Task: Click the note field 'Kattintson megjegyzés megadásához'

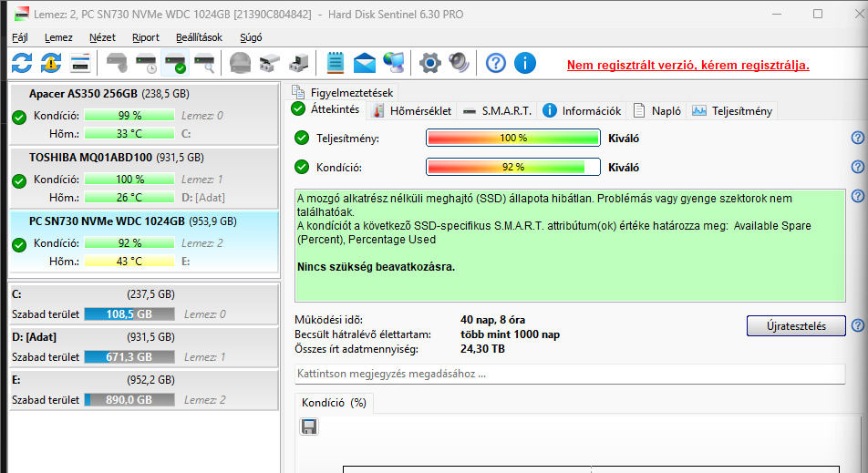Action: [x=570, y=374]
